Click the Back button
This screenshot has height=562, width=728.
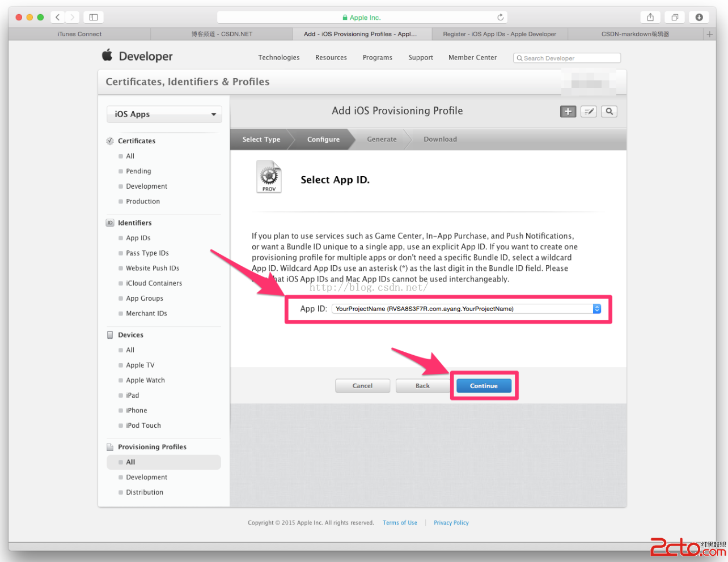point(422,386)
